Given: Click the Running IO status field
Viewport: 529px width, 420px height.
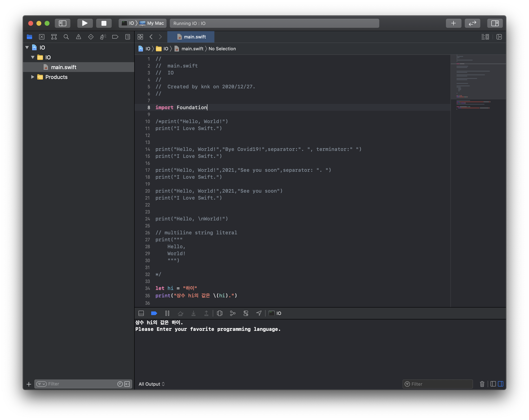Looking at the screenshot, I should [x=274, y=23].
